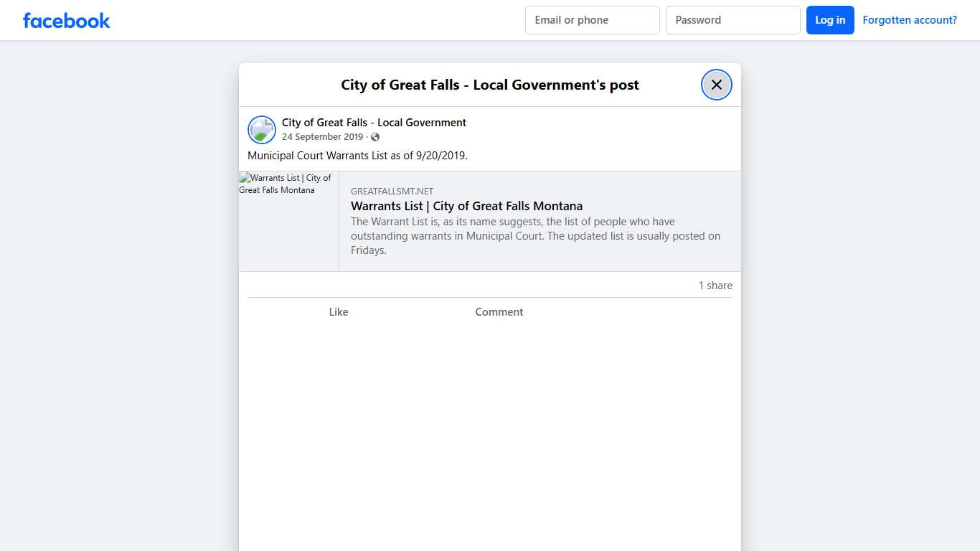The image size is (980, 551).
Task: Open City of Great Falls profile picture
Action: click(261, 129)
